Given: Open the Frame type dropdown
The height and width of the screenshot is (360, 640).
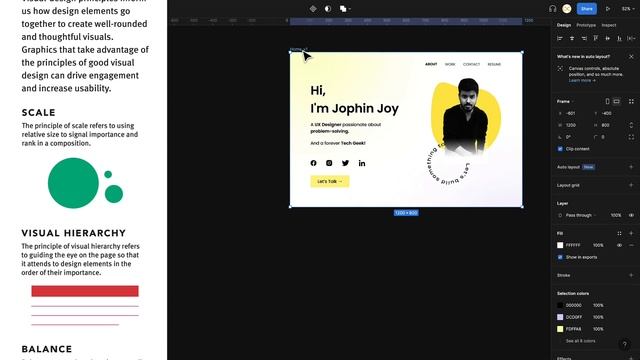Looking at the screenshot, I should coord(565,101).
